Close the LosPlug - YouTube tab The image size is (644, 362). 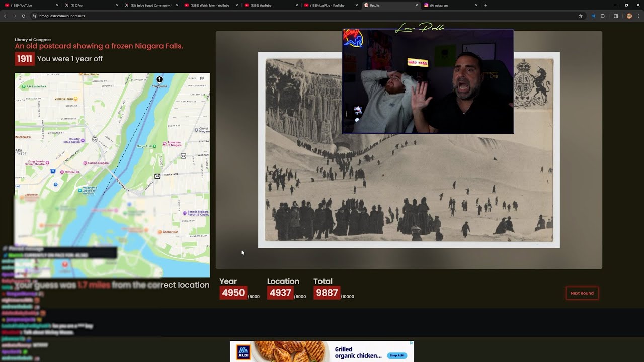pyautogui.click(x=357, y=5)
